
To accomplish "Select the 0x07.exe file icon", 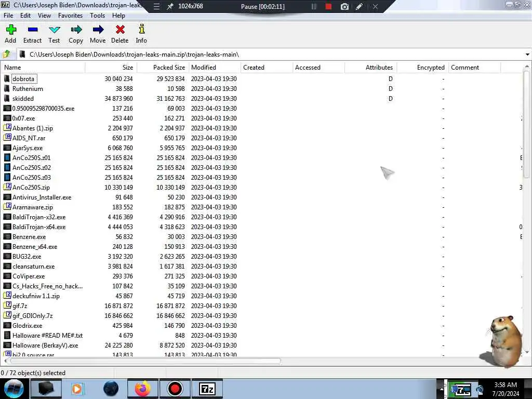I will click(7, 118).
